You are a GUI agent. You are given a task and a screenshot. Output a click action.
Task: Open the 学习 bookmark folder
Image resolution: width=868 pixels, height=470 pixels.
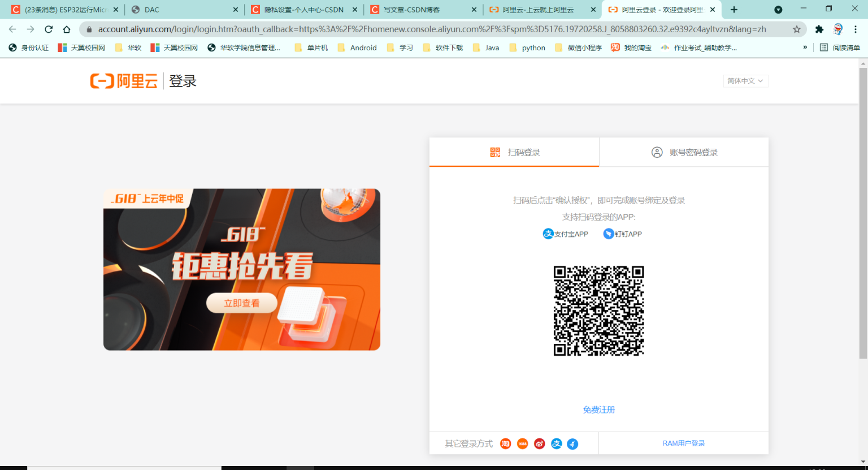coord(400,48)
